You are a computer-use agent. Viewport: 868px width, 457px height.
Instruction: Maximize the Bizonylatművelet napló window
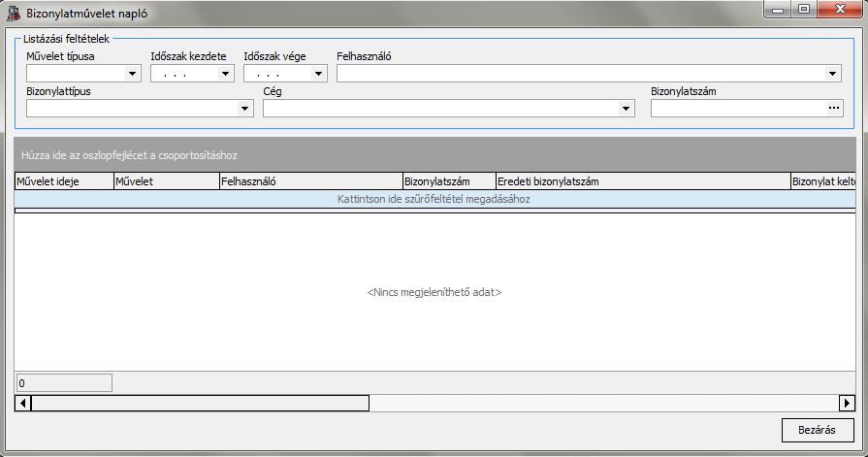[804, 10]
